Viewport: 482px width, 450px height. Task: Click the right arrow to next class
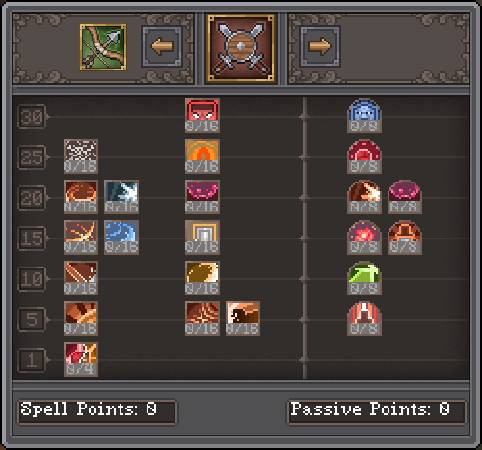(x=320, y=47)
